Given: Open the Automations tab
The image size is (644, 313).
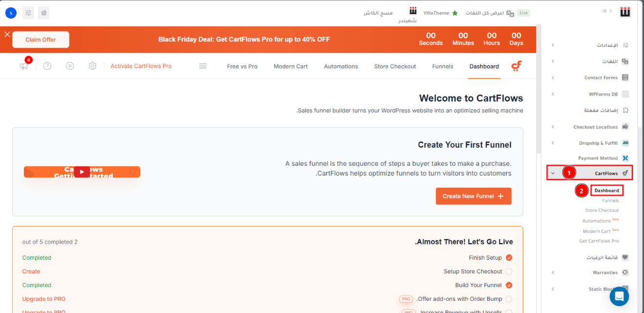Looking at the screenshot, I should tap(341, 67).
